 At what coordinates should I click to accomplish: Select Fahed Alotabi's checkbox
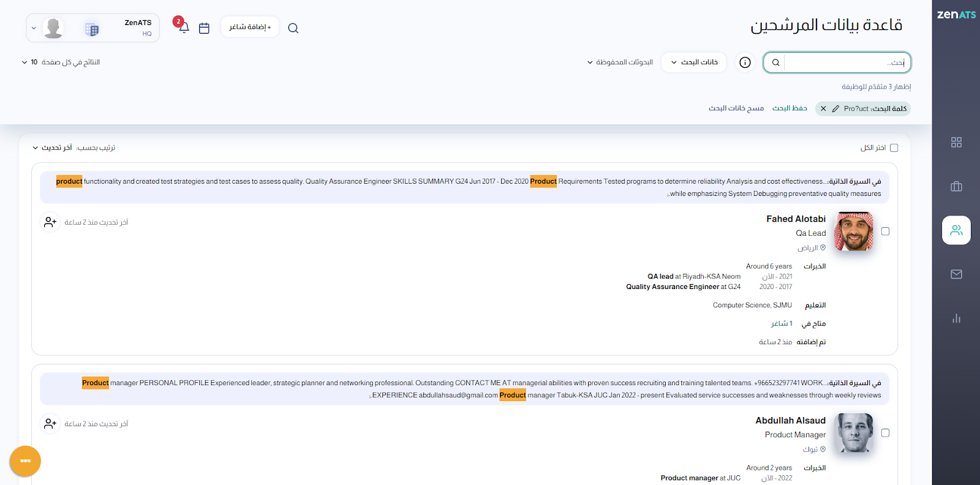(x=885, y=231)
